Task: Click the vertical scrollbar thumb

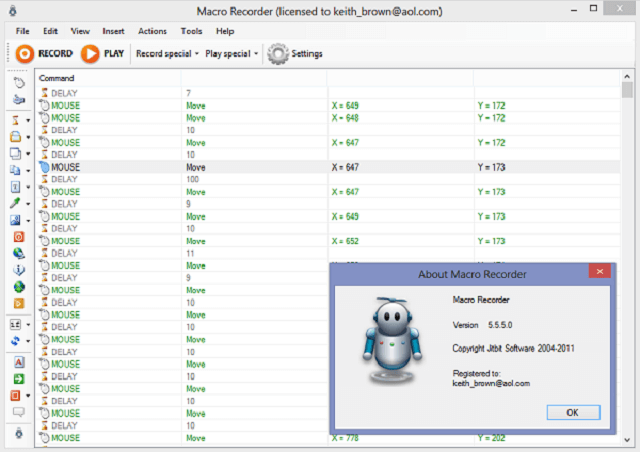Action: click(x=627, y=90)
